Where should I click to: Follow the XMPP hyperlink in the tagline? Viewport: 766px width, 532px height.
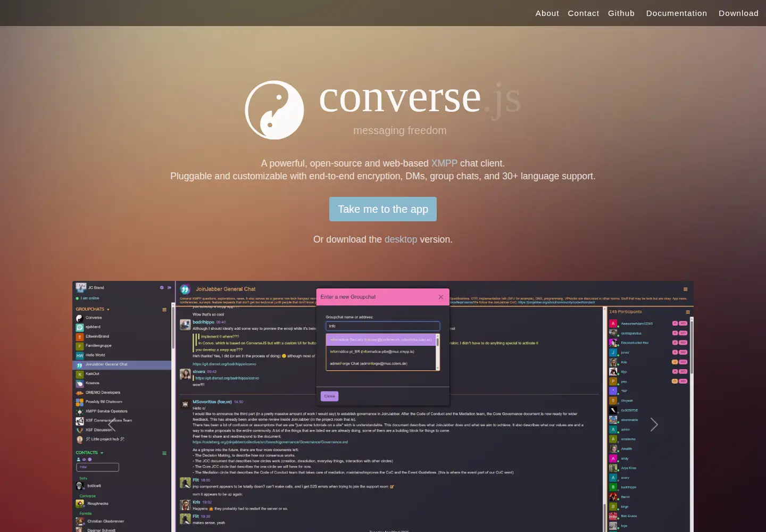tap(444, 163)
